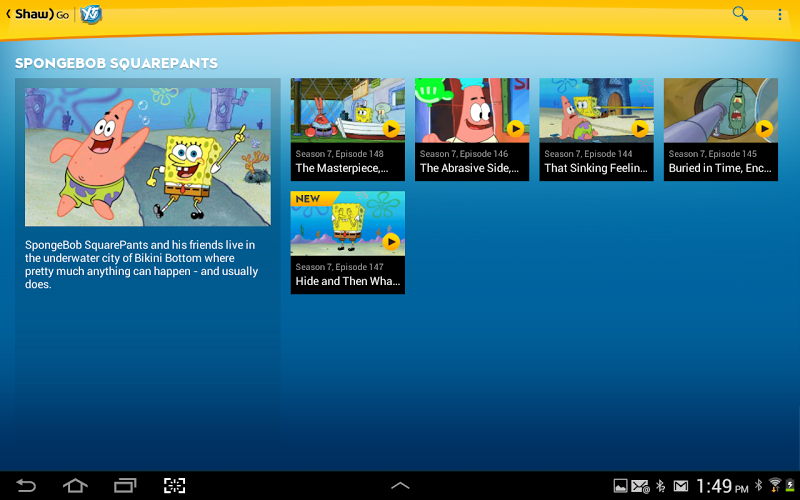Tap the SpongeBob show description text
800x500 pixels.
(141, 264)
